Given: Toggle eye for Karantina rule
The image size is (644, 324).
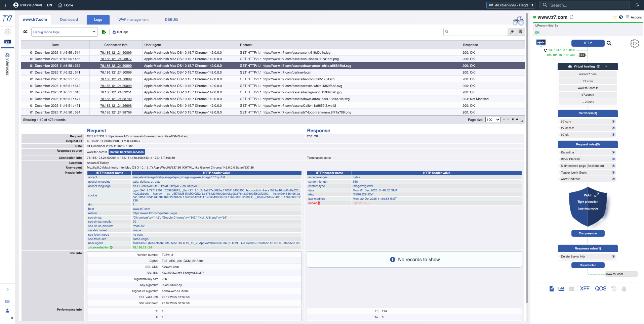Looking at the screenshot, I should (x=613, y=152).
